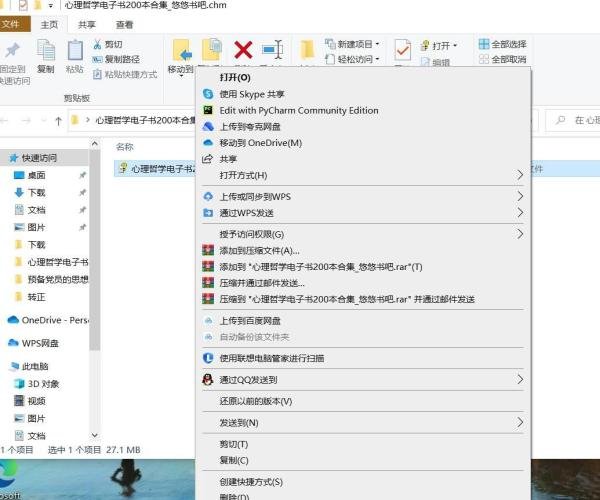Viewport: 600px width, 500px height.
Task: Expand 上传或同步到WPS submenu arrow
Action: (520, 196)
